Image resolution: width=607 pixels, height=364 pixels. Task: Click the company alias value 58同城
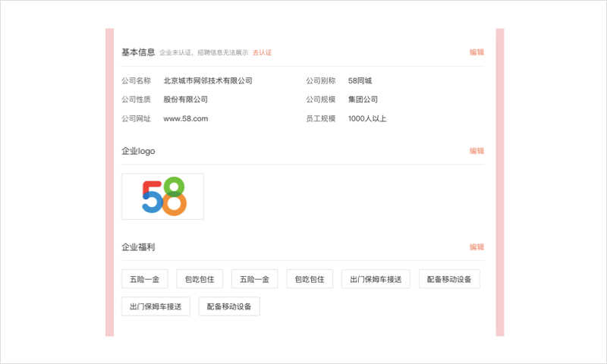pos(360,81)
